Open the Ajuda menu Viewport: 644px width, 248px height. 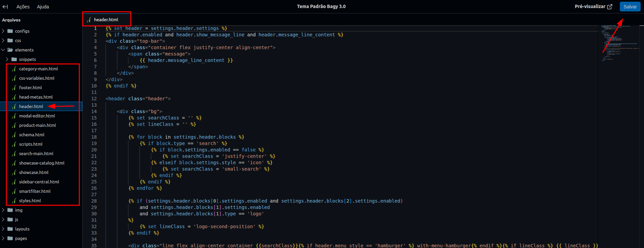43,7
